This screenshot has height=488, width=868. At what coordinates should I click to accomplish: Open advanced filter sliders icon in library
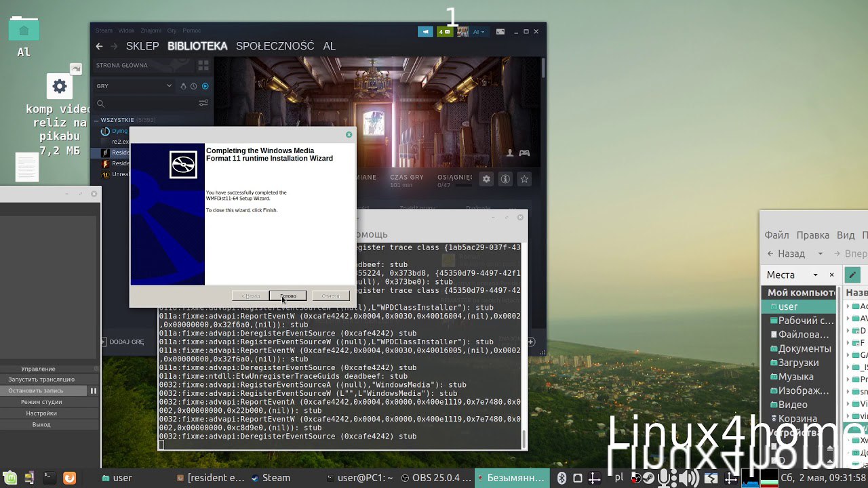203,104
